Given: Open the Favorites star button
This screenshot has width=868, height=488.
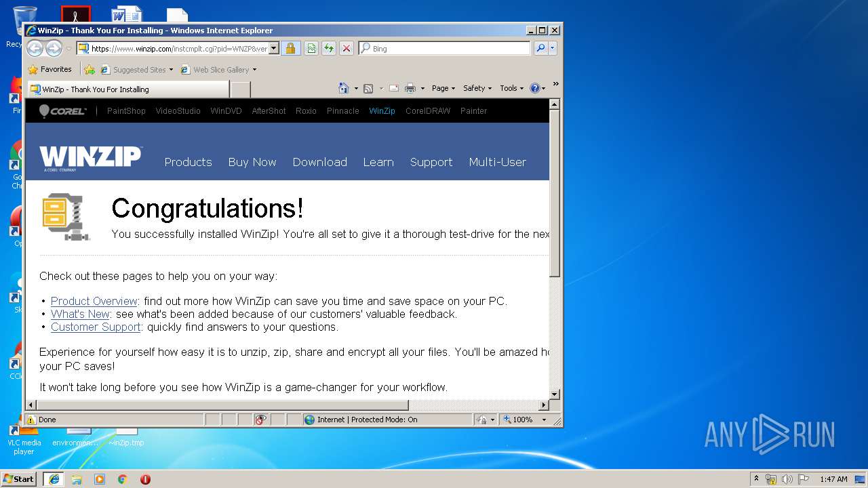Looking at the screenshot, I should [x=50, y=69].
